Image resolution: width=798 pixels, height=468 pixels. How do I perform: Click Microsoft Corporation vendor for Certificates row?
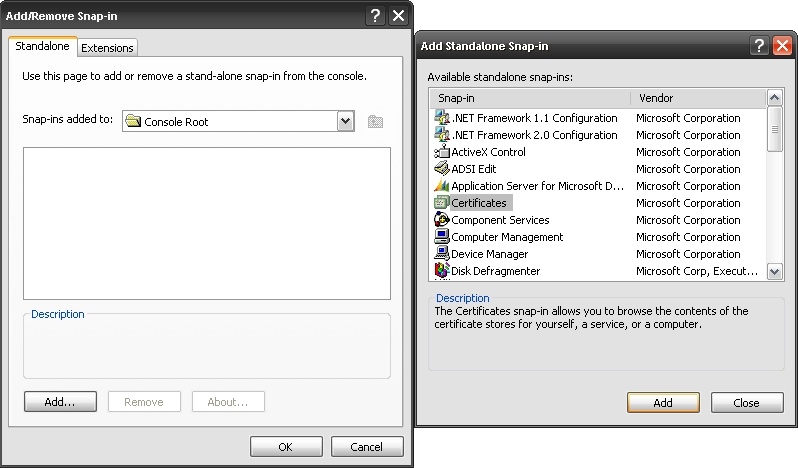click(x=688, y=203)
